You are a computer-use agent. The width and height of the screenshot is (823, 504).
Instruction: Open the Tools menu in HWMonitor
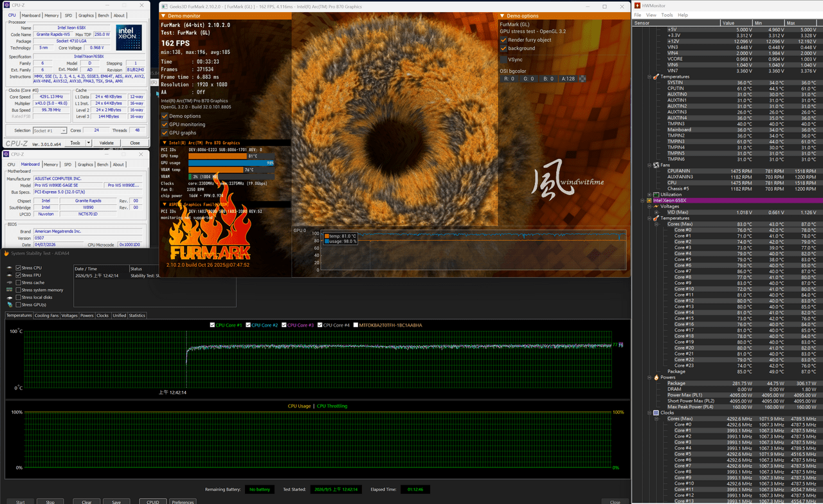(x=667, y=15)
